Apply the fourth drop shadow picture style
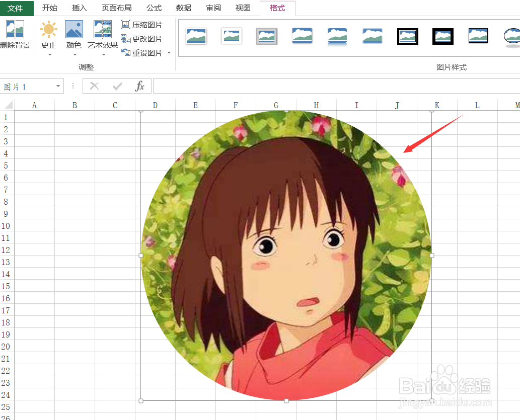 [302, 36]
